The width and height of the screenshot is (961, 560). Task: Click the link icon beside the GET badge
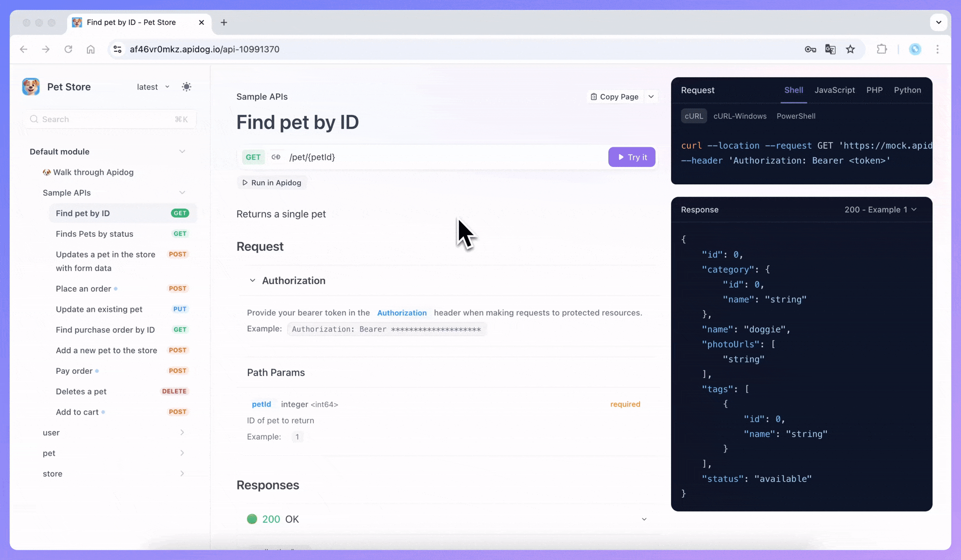coord(276,157)
